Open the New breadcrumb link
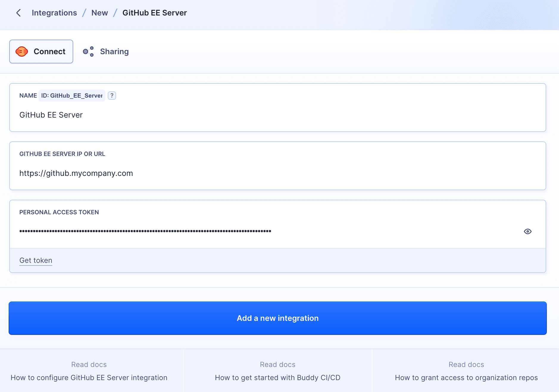 point(99,13)
